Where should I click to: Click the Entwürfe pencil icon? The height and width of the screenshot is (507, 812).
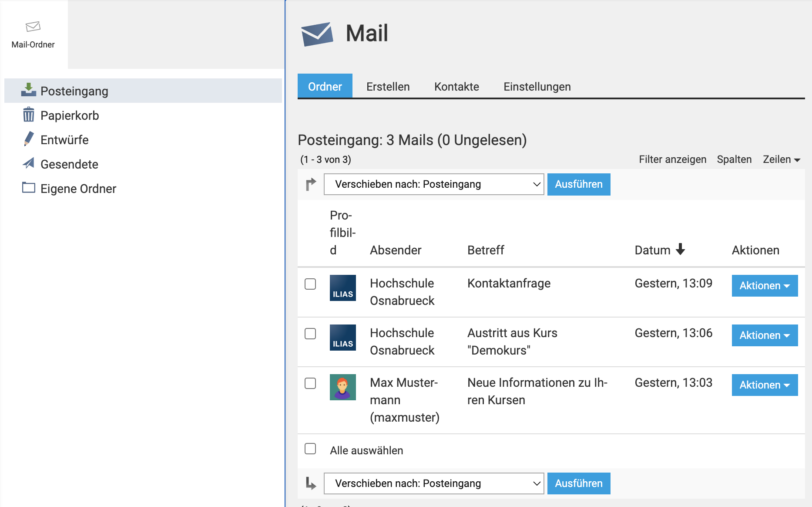click(x=29, y=139)
